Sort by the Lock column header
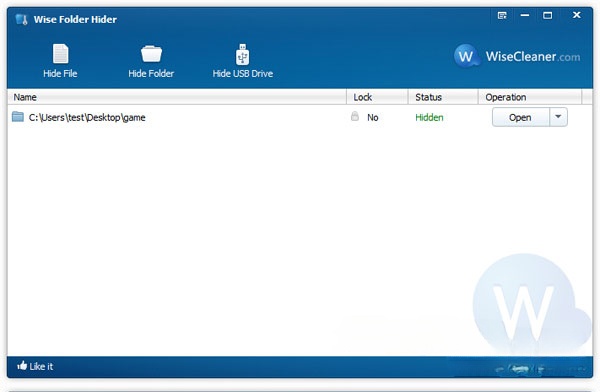Viewport: 600px width, 392px height. pyautogui.click(x=378, y=97)
